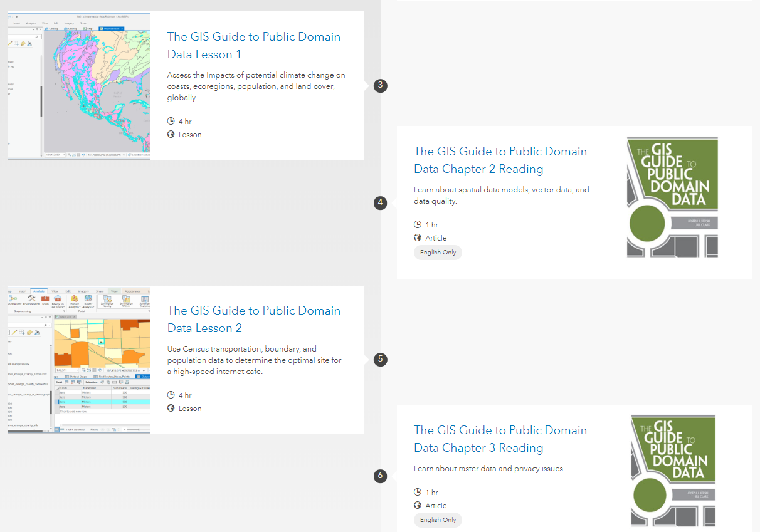
Task: Click the clock icon on Lesson 2 card
Action: tap(171, 395)
